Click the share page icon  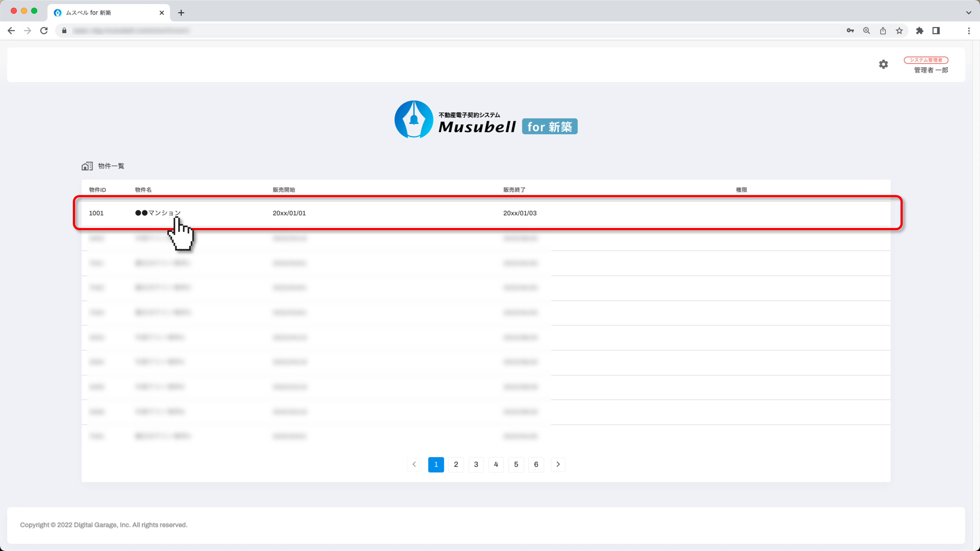click(883, 31)
